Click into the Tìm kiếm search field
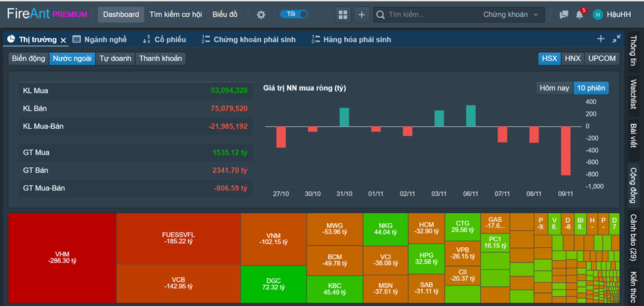The image size is (644, 306). pos(429,15)
